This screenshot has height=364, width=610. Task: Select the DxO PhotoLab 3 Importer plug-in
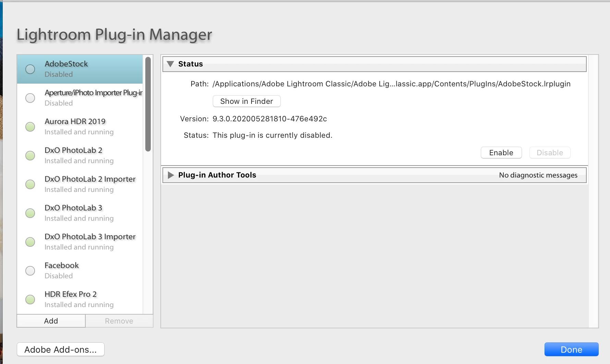[x=80, y=242]
